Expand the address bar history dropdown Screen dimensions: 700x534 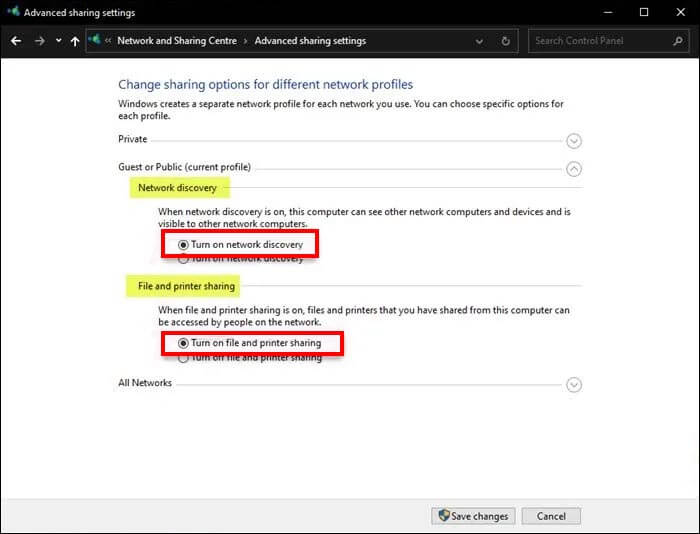(x=479, y=41)
